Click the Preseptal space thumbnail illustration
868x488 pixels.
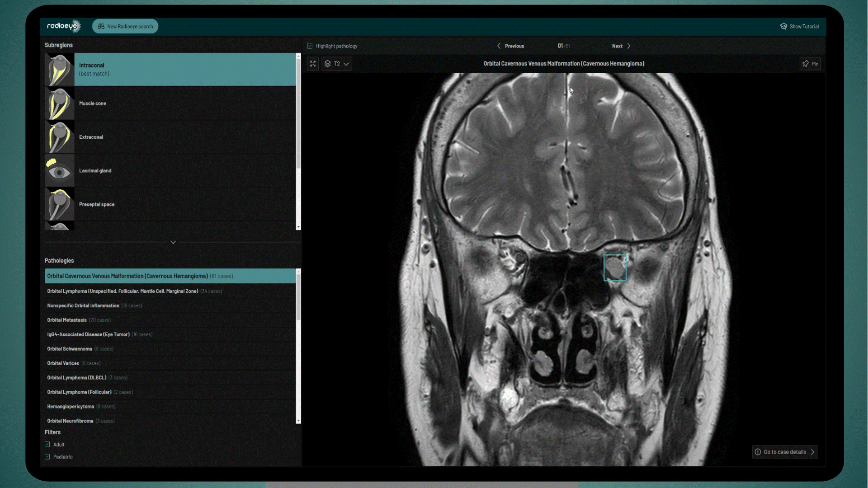click(x=60, y=204)
